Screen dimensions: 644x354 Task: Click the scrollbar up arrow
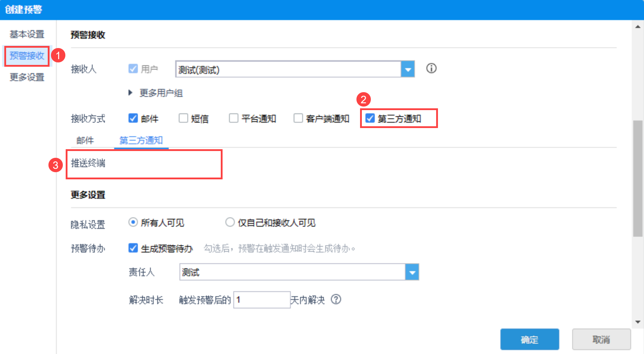pyautogui.click(x=638, y=27)
